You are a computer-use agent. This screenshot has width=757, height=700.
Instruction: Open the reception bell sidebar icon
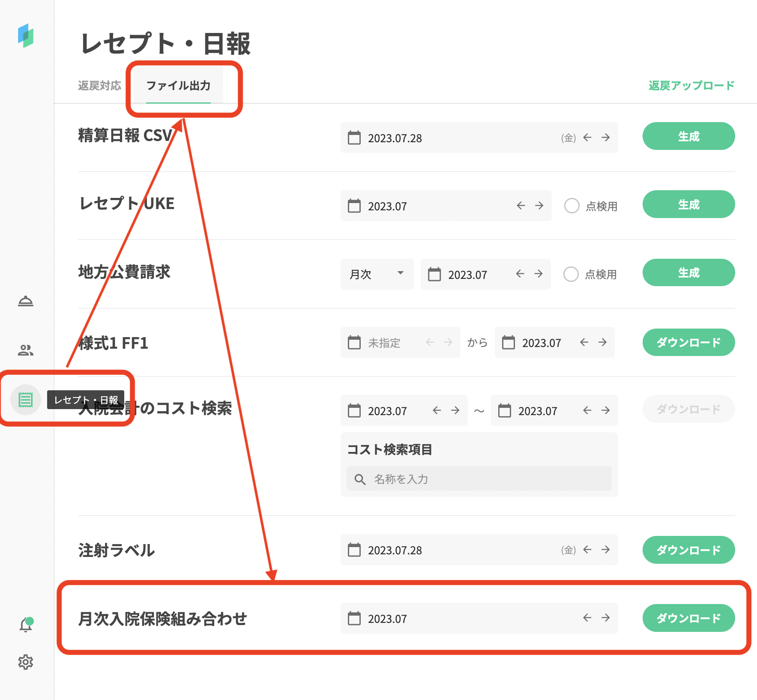(26, 302)
